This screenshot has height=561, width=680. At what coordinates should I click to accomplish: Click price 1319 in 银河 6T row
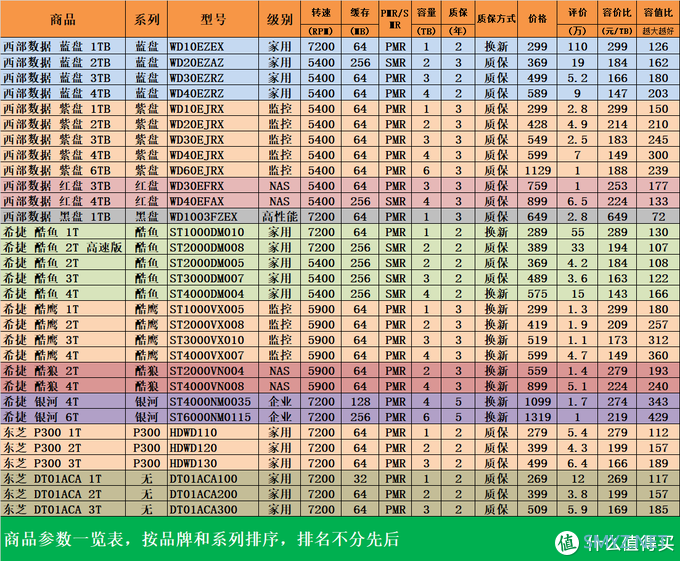point(537,417)
